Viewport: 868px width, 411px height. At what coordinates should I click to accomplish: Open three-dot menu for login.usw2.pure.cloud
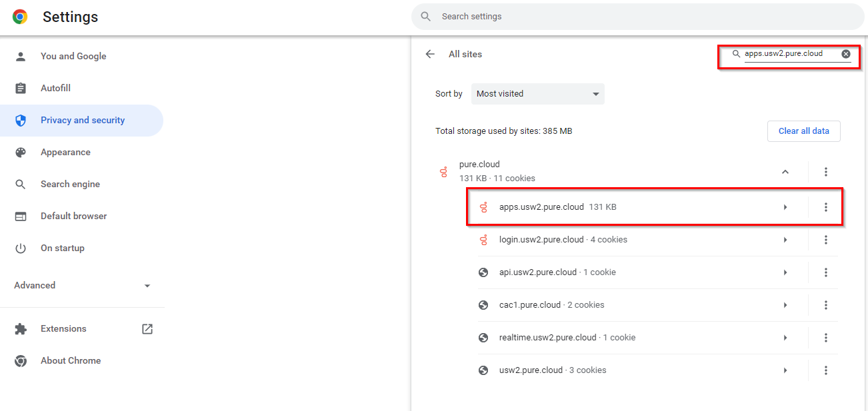825,240
